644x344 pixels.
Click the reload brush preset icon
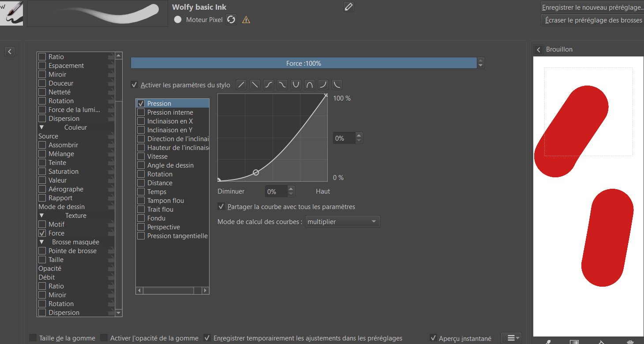(x=231, y=19)
